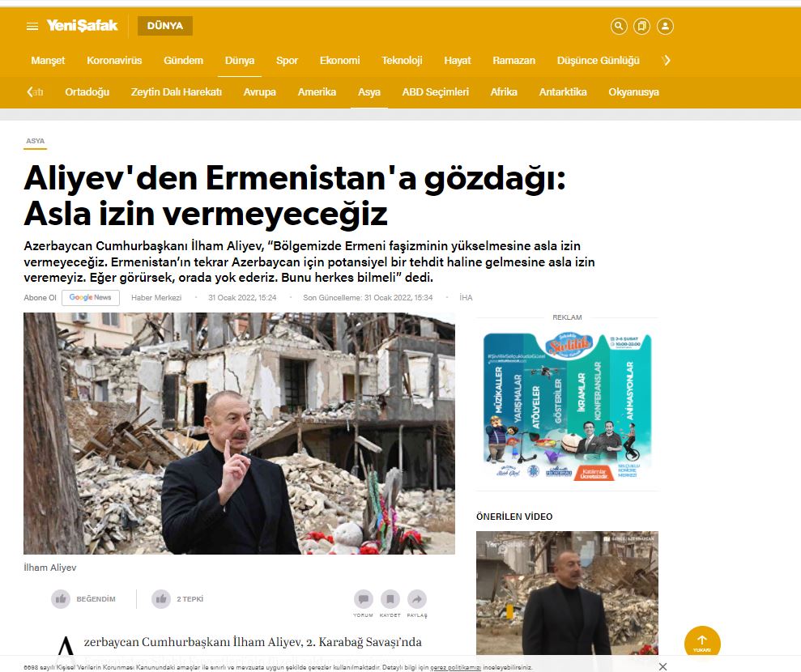Toggle the Beğendim like button
801x672 pixels.
83,599
